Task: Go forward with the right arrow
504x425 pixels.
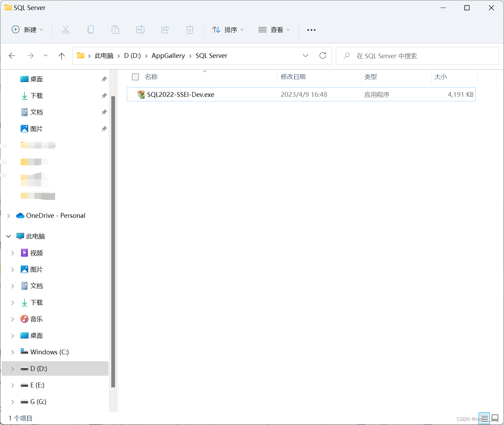Action: click(30, 55)
